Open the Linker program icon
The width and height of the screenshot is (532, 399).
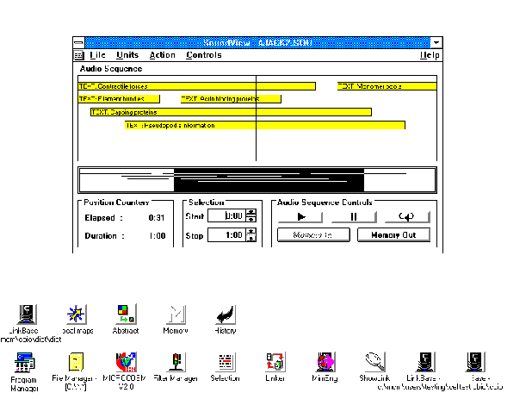(275, 362)
